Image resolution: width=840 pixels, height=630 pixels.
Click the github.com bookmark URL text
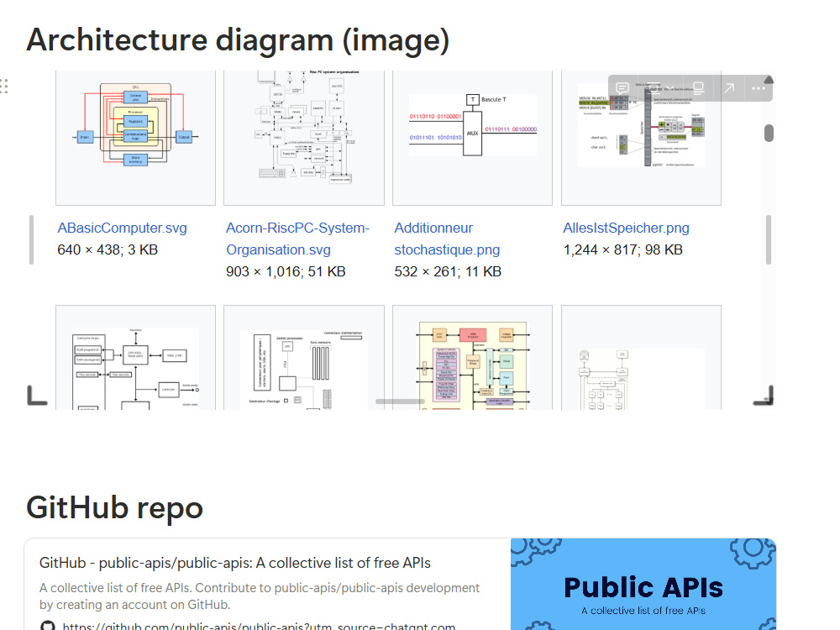click(259, 626)
